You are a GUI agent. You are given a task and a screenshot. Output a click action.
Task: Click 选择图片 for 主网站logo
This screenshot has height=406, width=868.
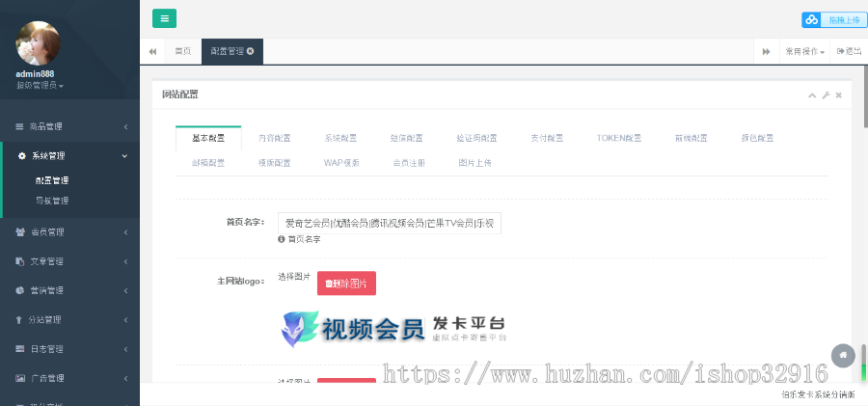pyautogui.click(x=294, y=277)
